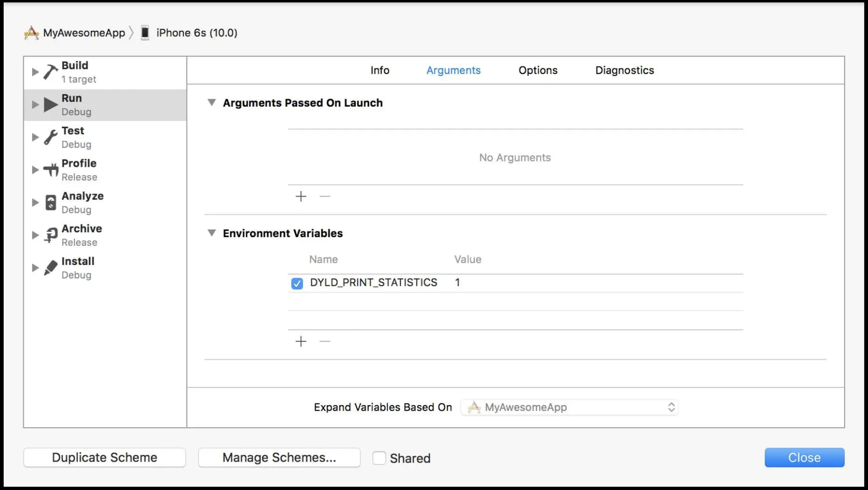Viewport: 868px width, 490px height.
Task: Click the Analyze icon in sidebar
Action: click(x=50, y=203)
